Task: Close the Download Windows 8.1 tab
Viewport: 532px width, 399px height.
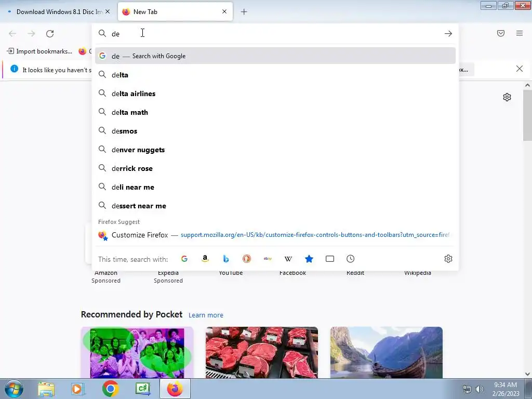Action: (x=108, y=11)
